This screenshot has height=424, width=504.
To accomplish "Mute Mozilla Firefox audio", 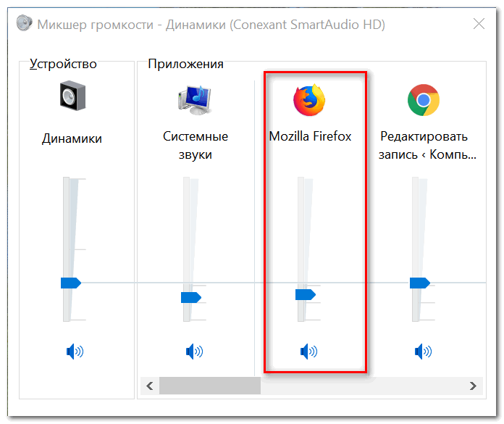I will (309, 351).
